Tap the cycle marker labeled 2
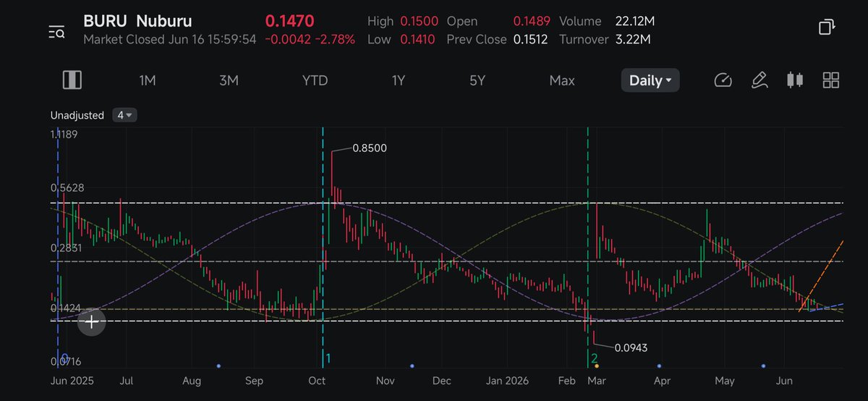Screen dimensions: 868x401 point(594,358)
